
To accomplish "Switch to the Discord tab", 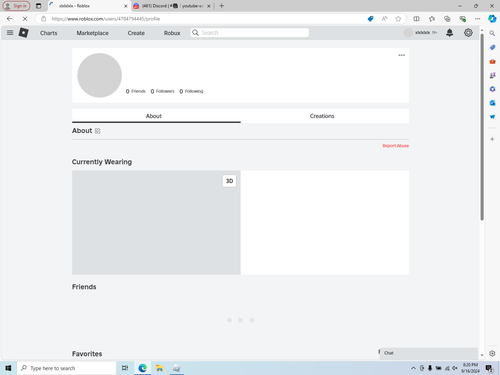I will 172,6.
